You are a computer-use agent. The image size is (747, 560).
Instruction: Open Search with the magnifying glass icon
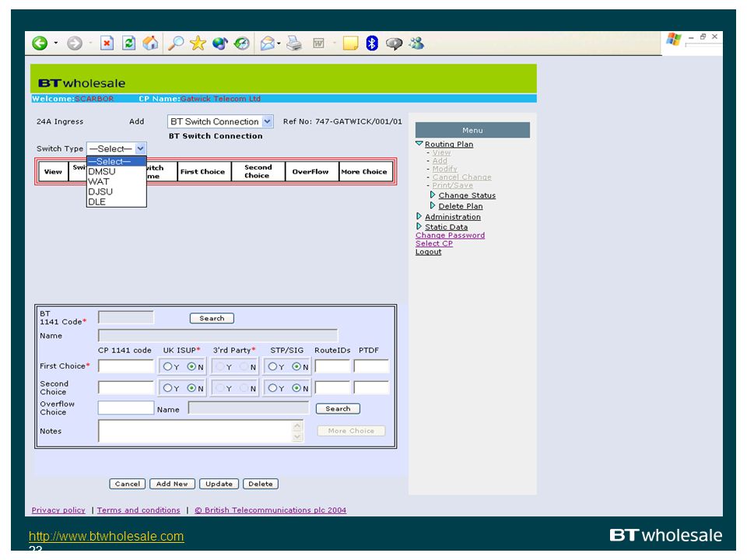pos(176,44)
